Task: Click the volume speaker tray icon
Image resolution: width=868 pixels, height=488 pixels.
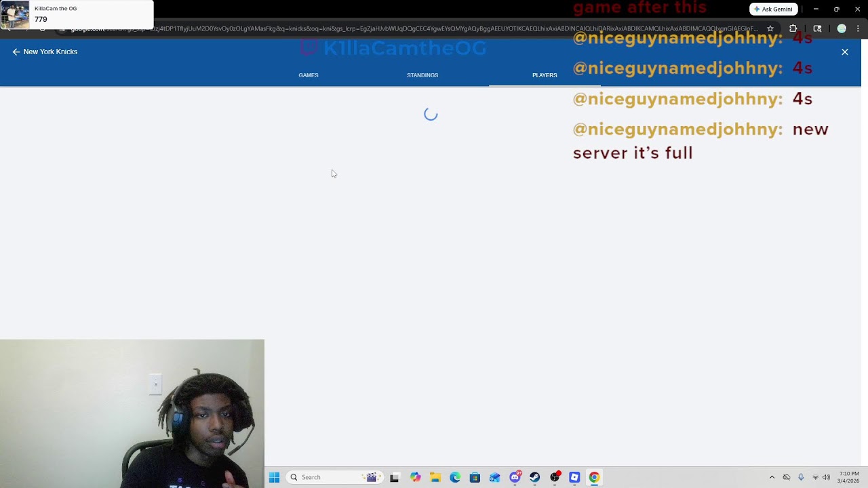Action: pos(826,477)
